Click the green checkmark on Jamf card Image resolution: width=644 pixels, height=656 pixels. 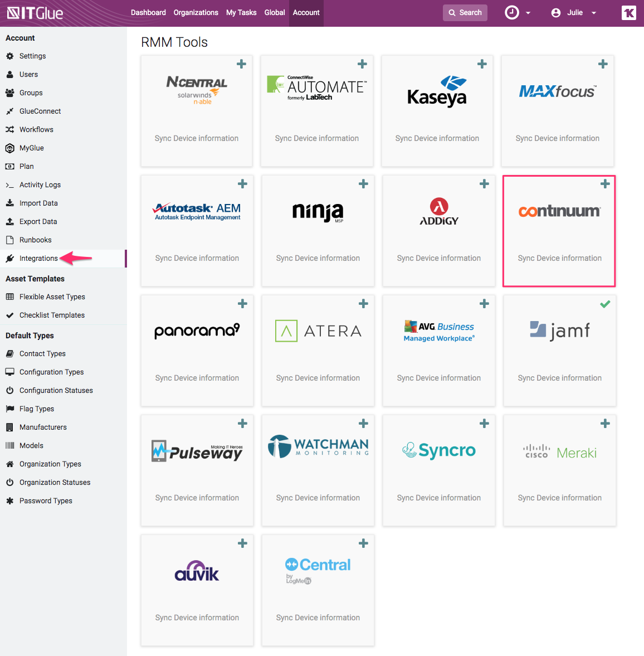pos(605,304)
